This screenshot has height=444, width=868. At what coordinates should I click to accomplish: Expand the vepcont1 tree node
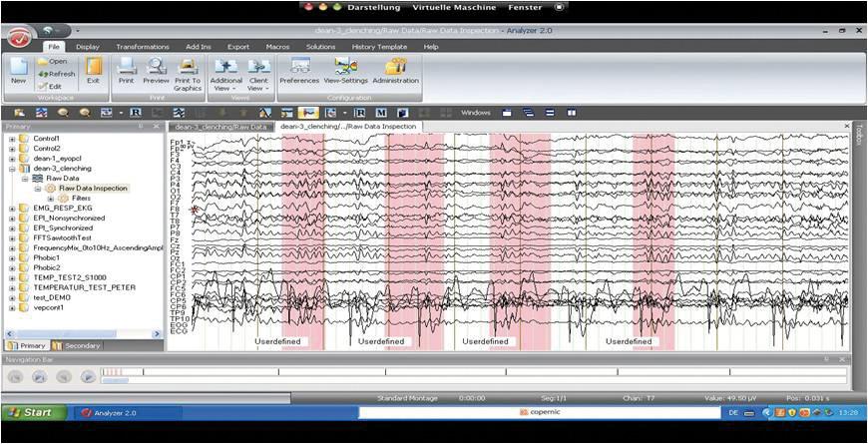(12, 308)
